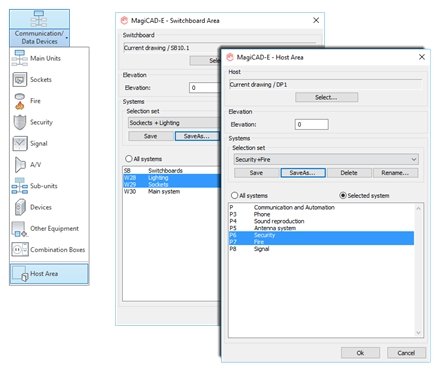Confirm with the Ok button

(360, 353)
